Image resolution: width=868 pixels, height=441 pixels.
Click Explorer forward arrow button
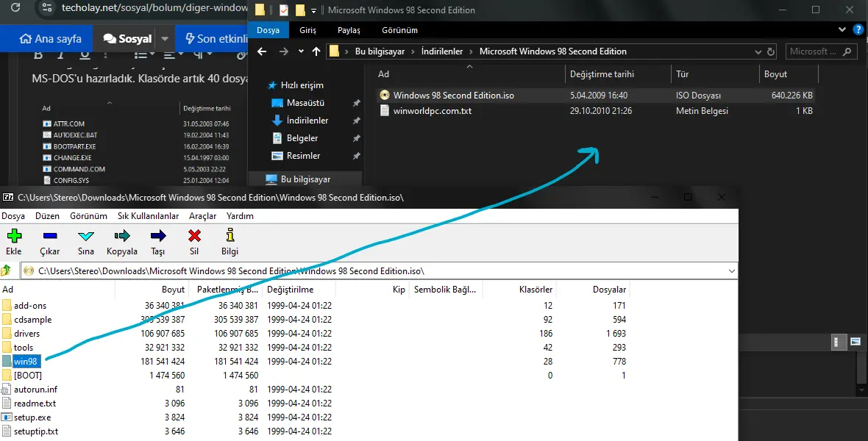pos(284,51)
